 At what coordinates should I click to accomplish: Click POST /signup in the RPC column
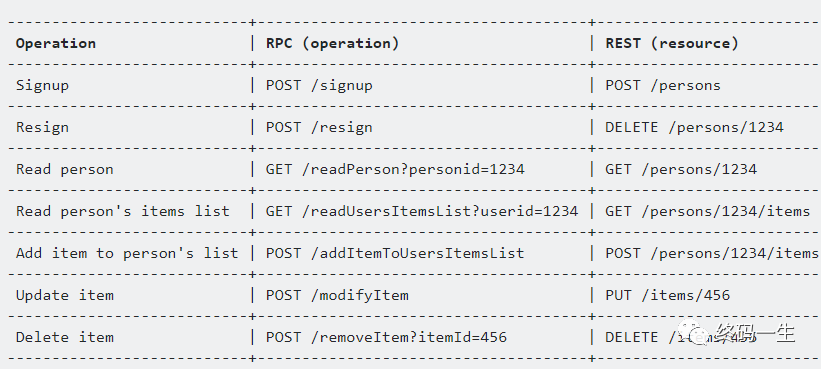pyautogui.click(x=319, y=85)
